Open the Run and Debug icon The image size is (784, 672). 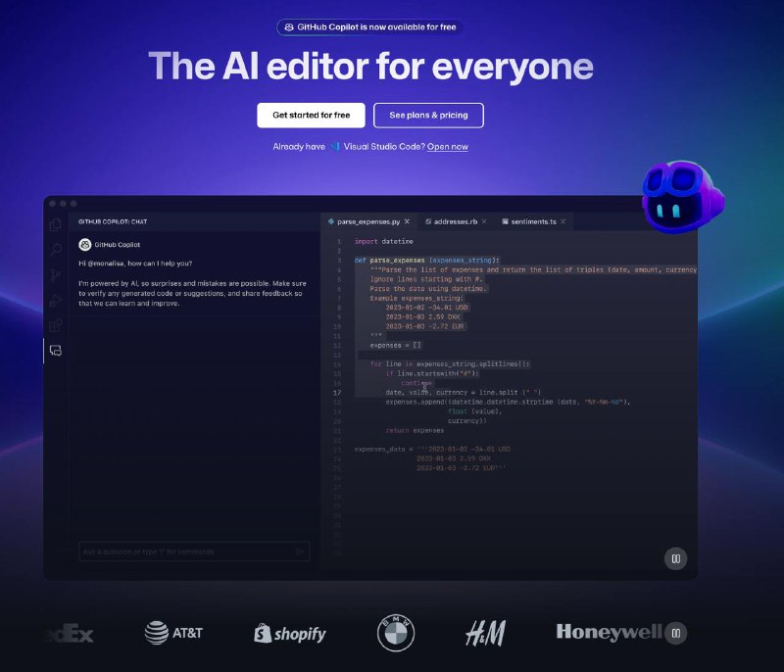click(56, 301)
